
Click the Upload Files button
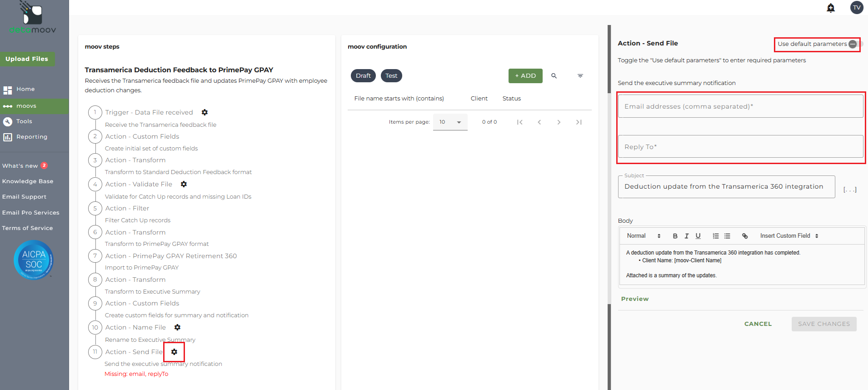click(27, 59)
